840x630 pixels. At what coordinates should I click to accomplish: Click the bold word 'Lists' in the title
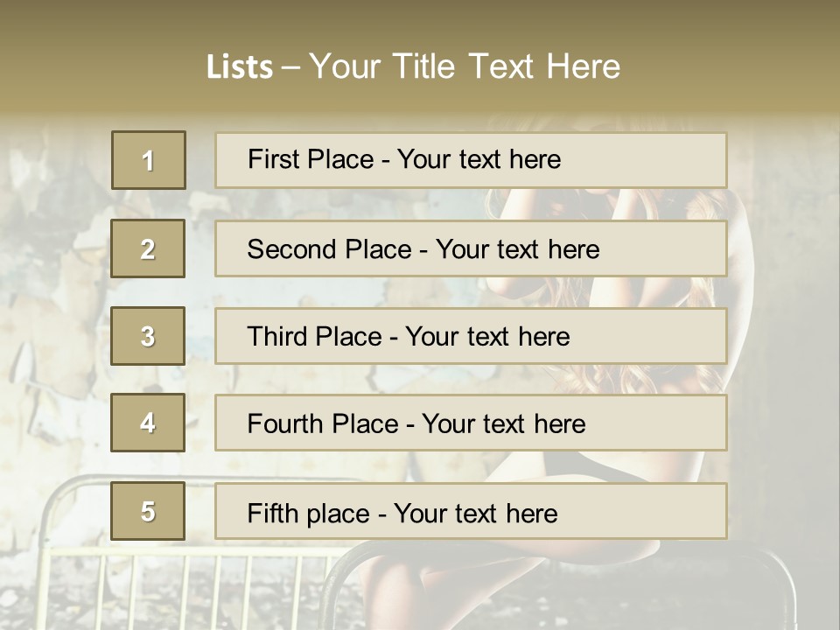click(x=239, y=67)
